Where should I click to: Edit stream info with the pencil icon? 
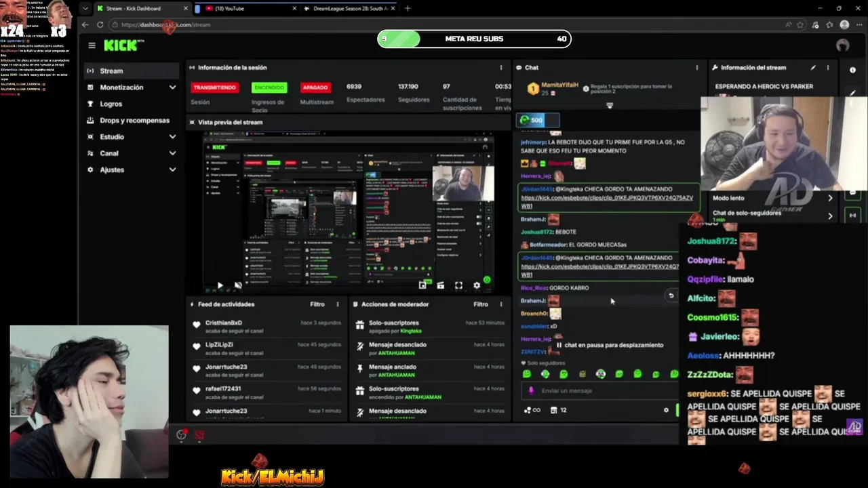(813, 68)
